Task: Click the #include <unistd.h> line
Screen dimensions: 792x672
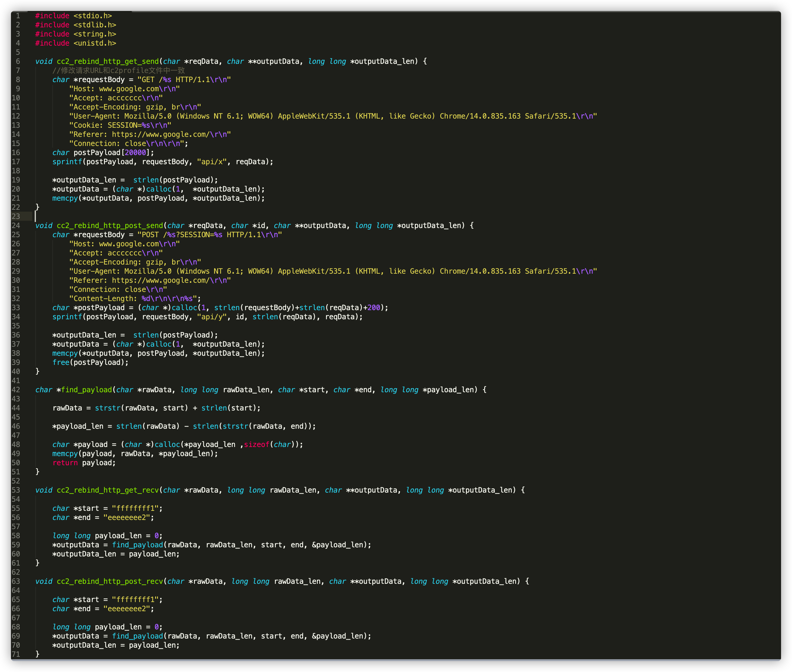Action: point(75,43)
